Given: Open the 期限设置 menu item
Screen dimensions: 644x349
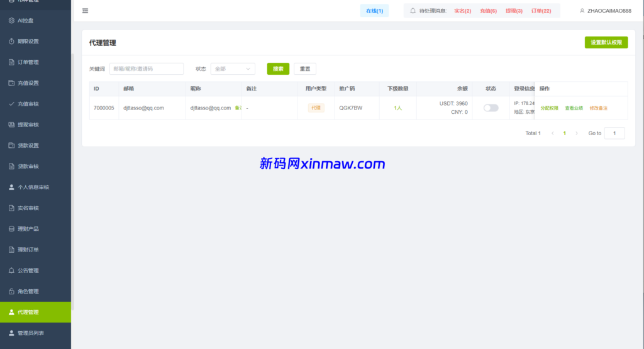Looking at the screenshot, I should pyautogui.click(x=35, y=42).
